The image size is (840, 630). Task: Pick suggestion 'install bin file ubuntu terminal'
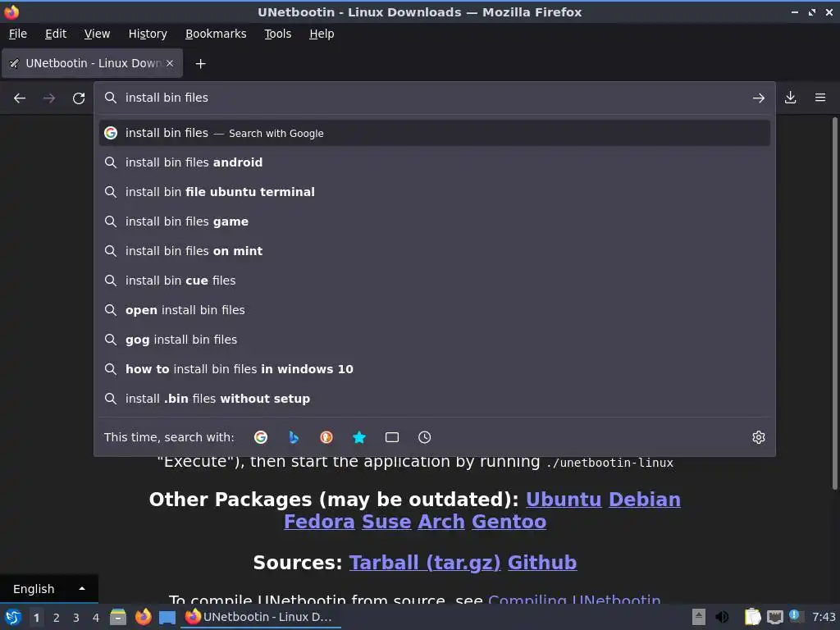click(435, 192)
